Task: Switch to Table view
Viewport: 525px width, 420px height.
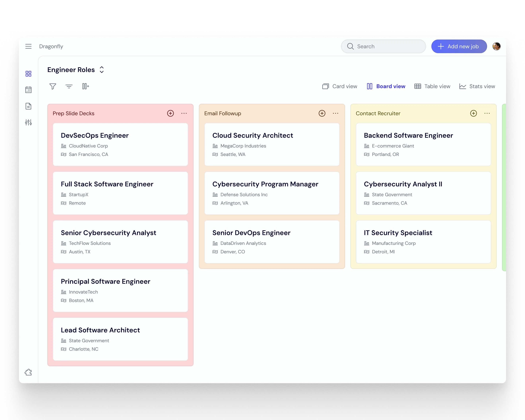Action: (x=432, y=86)
